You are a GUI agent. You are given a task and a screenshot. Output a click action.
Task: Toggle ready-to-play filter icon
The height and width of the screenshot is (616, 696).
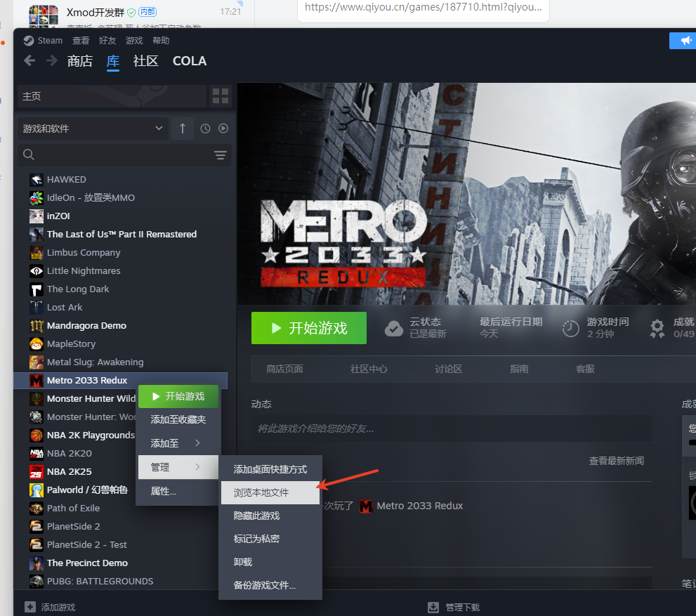(223, 129)
